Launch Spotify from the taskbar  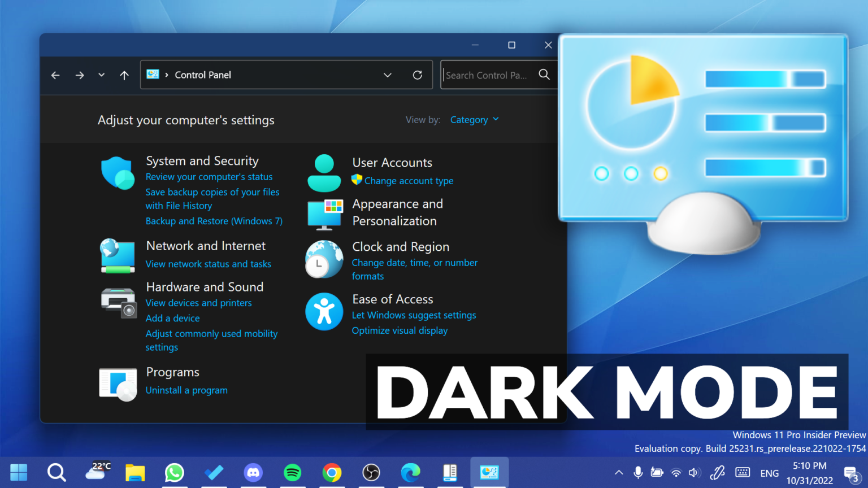pyautogui.click(x=293, y=473)
